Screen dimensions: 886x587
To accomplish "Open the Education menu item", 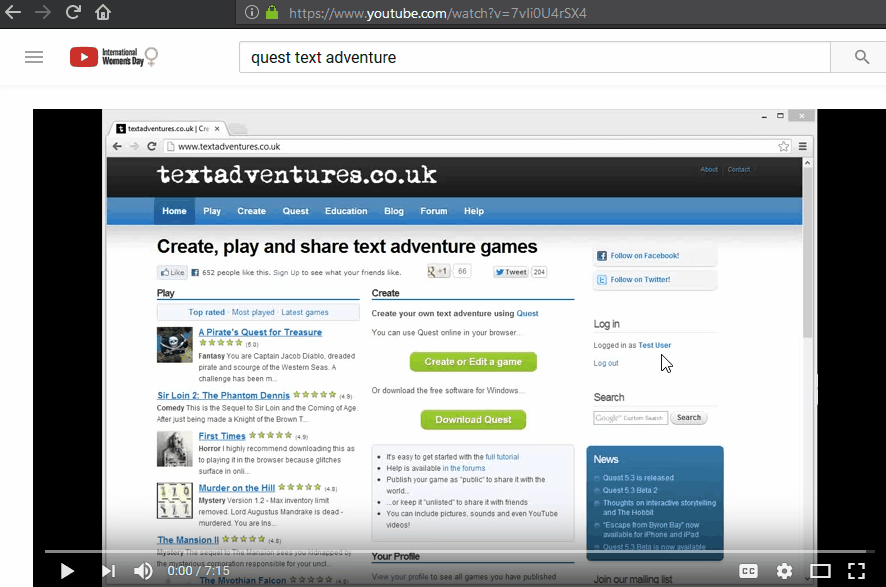I will click(346, 211).
